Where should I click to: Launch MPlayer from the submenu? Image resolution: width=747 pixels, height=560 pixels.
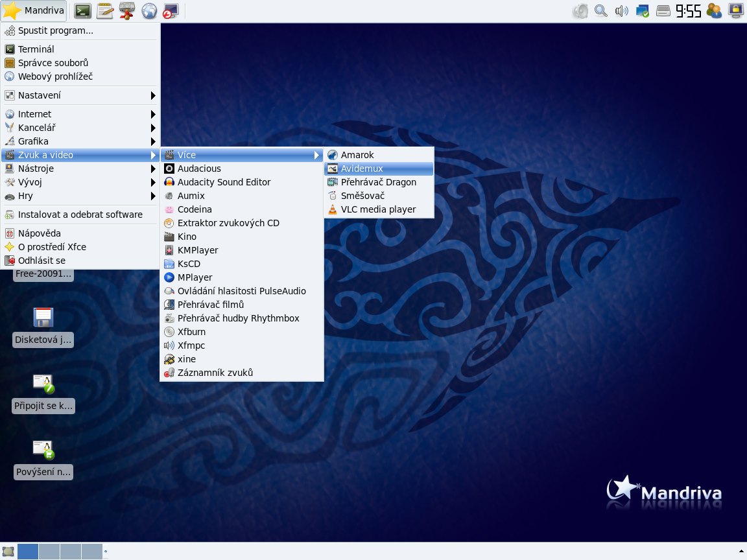click(x=242, y=277)
